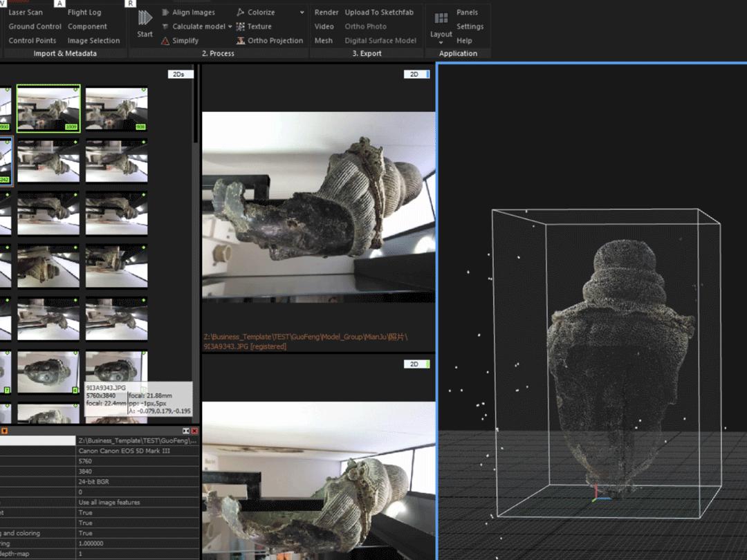Click the 'Import & Metadata' group label
747x560 pixels.
pyautogui.click(x=65, y=53)
